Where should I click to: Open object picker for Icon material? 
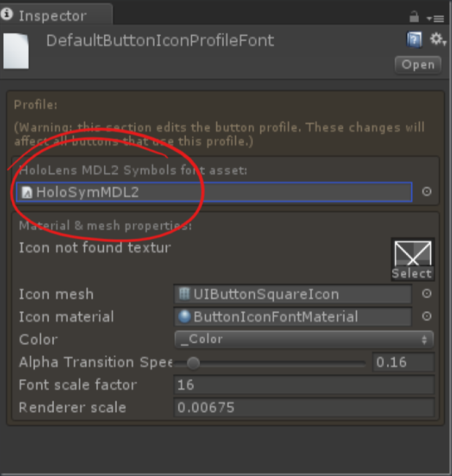pos(427,316)
